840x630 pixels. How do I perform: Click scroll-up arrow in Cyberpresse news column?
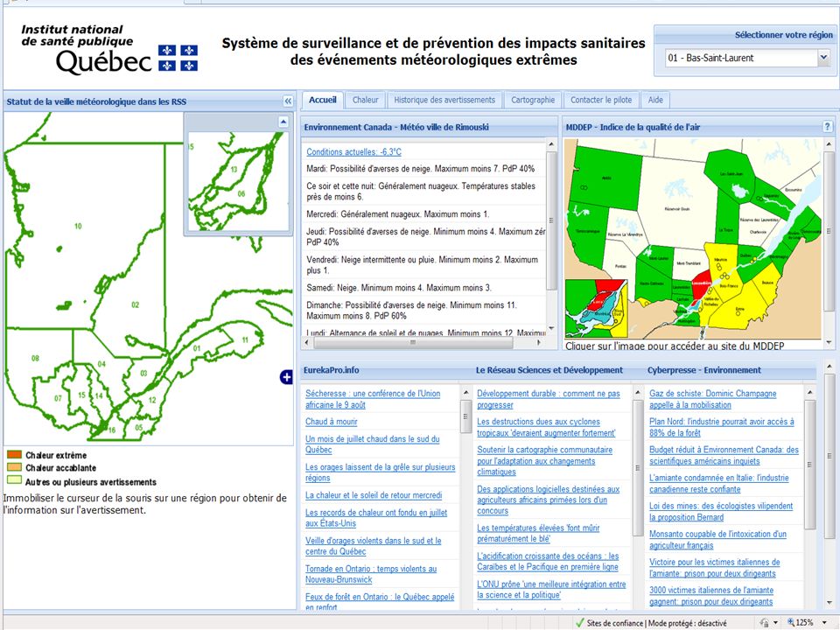(x=810, y=392)
